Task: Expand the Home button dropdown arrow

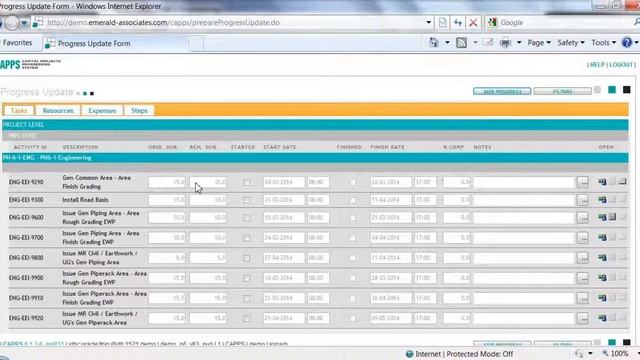Action: click(x=447, y=42)
